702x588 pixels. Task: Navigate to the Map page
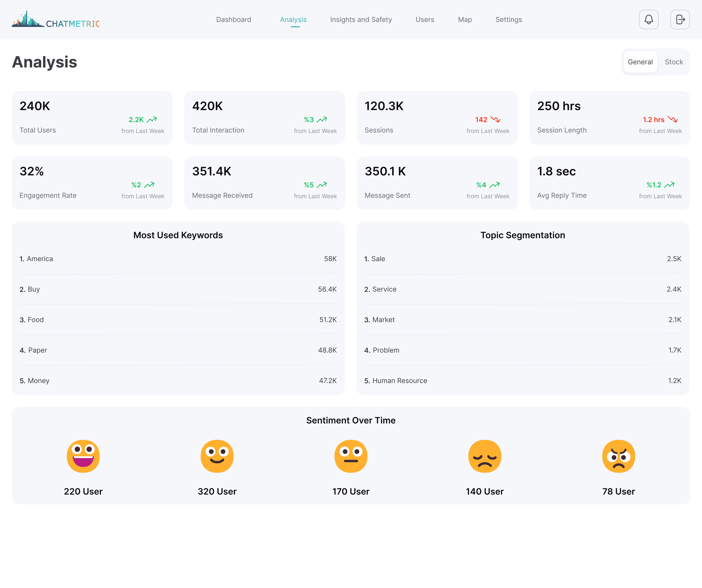point(465,19)
